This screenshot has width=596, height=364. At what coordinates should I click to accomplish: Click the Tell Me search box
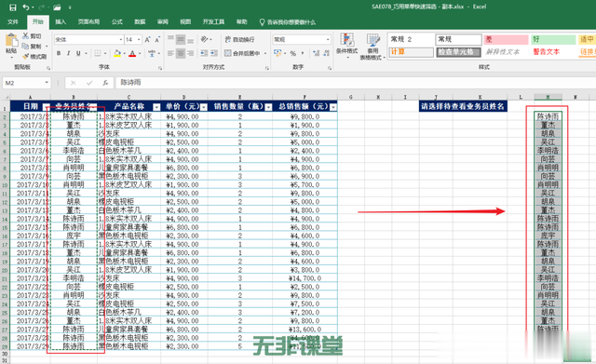[288, 22]
